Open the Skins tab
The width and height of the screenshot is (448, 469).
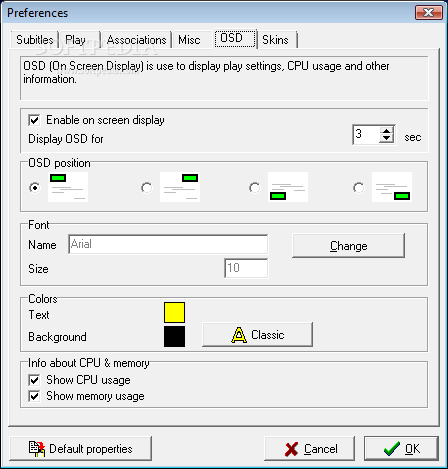[277, 40]
